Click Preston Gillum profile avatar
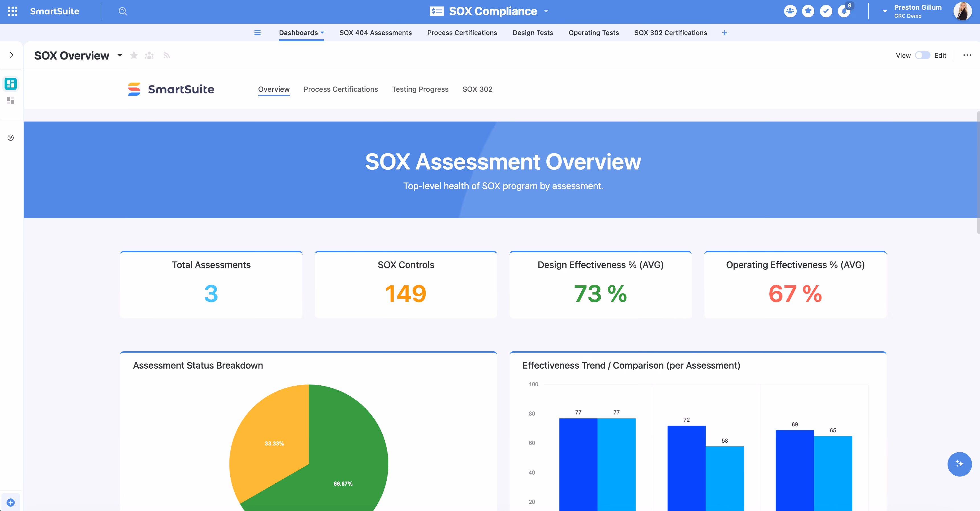980x511 pixels. point(963,11)
